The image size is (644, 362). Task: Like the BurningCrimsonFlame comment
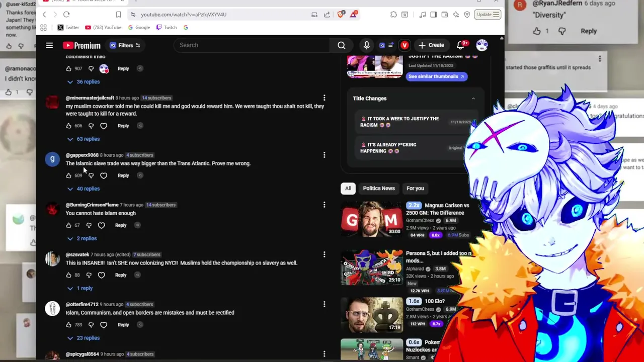69,225
